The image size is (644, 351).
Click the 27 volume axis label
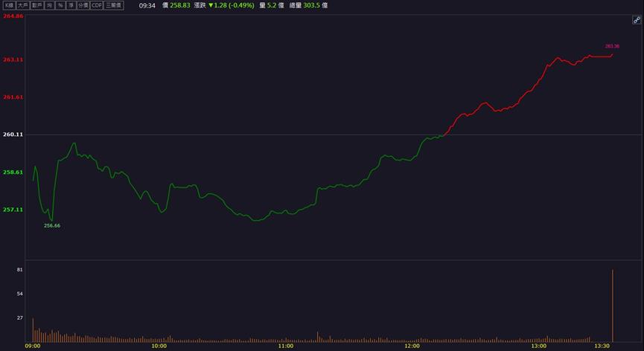[19, 318]
